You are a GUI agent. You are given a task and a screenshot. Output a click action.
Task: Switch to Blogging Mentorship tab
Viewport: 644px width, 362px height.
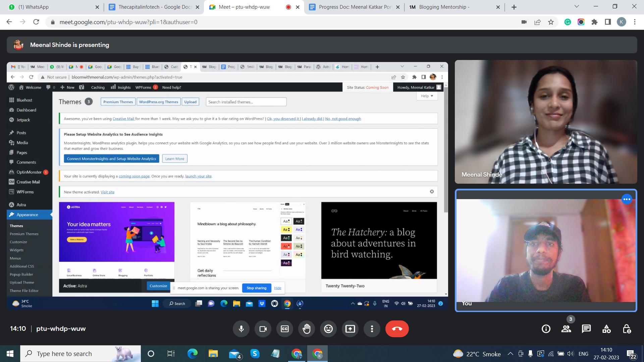click(x=454, y=7)
